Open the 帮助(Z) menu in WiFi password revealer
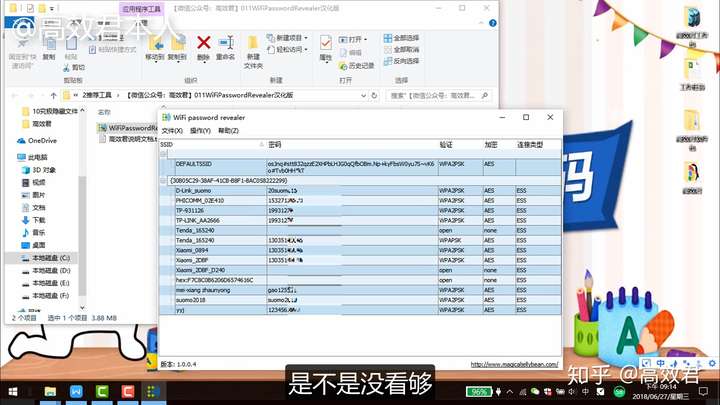Image resolution: width=720 pixels, height=405 pixels. (x=228, y=131)
